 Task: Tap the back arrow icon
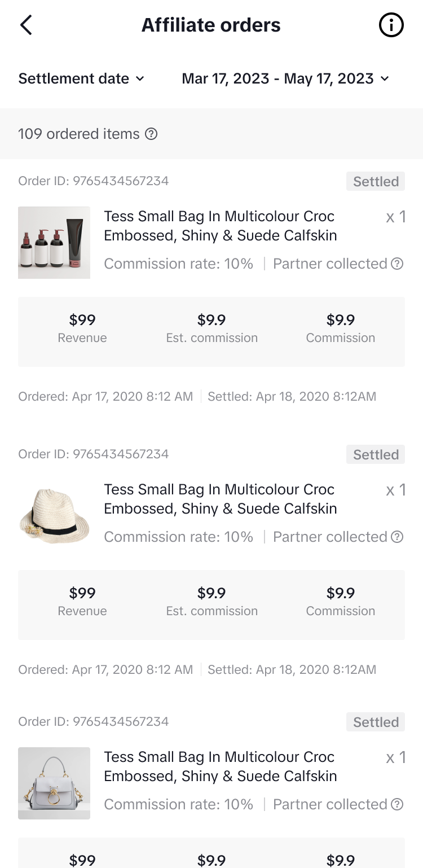[x=26, y=25]
